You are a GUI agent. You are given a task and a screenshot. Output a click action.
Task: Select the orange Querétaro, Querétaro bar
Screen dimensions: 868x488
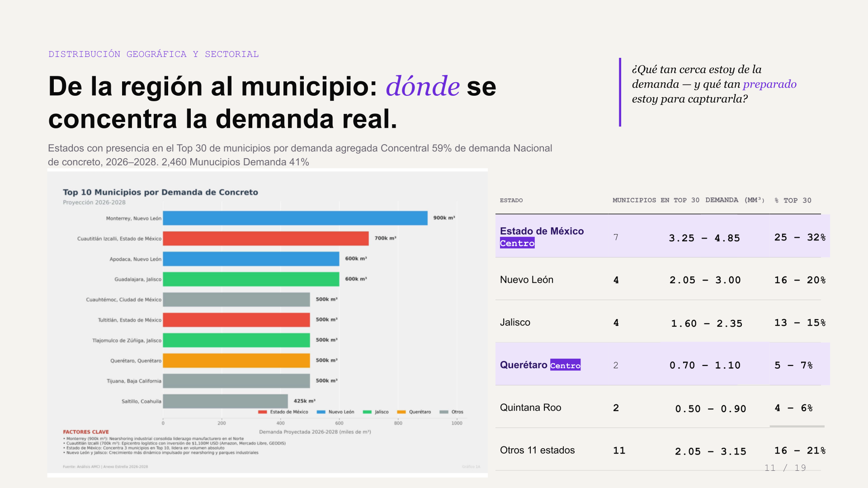[x=236, y=361]
